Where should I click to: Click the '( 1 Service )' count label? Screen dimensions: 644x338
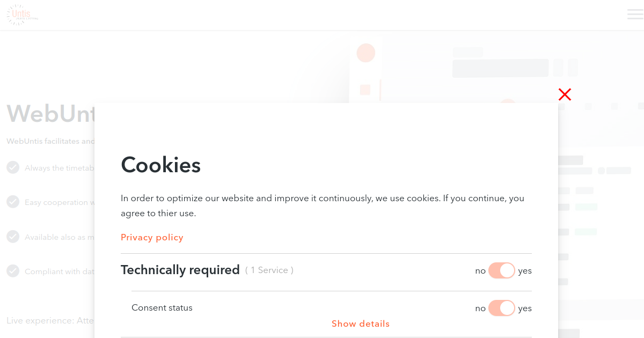(x=269, y=270)
